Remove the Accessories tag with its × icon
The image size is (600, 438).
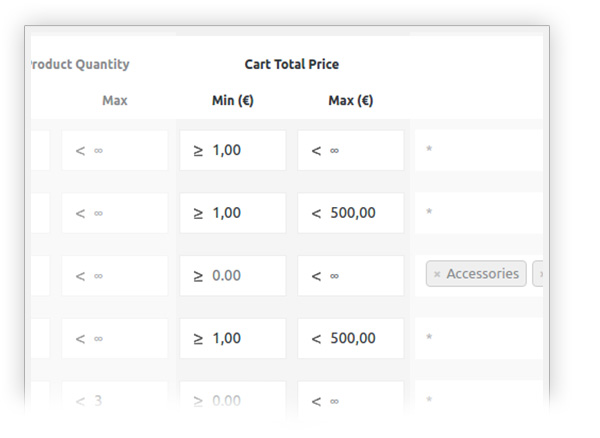point(437,274)
